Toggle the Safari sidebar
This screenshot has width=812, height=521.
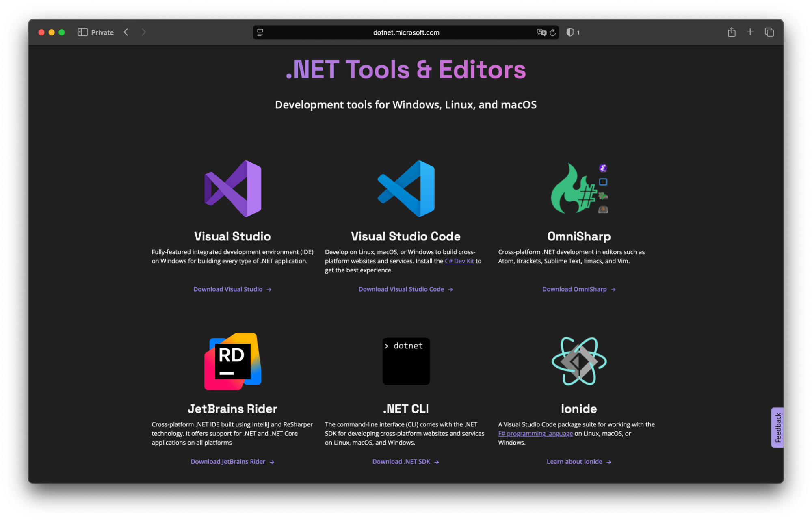[x=82, y=32]
